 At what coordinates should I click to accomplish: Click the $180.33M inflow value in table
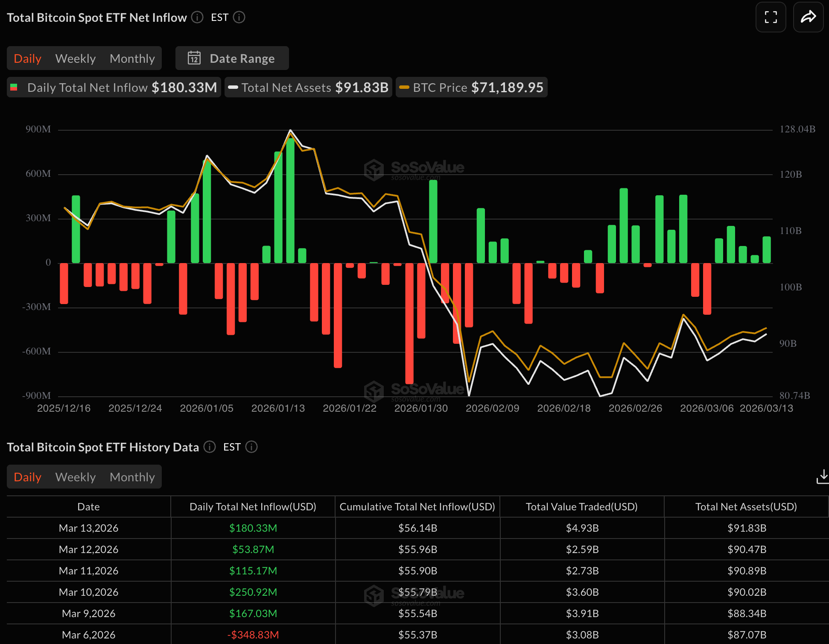pyautogui.click(x=253, y=528)
